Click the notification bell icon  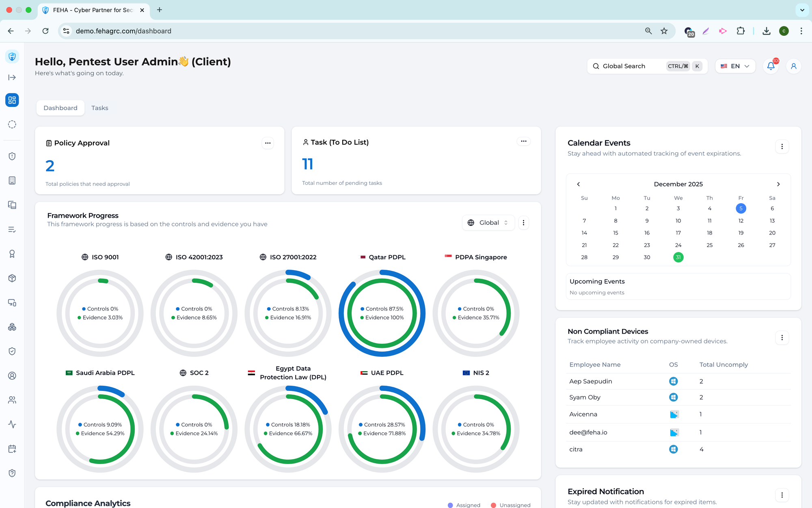point(771,66)
